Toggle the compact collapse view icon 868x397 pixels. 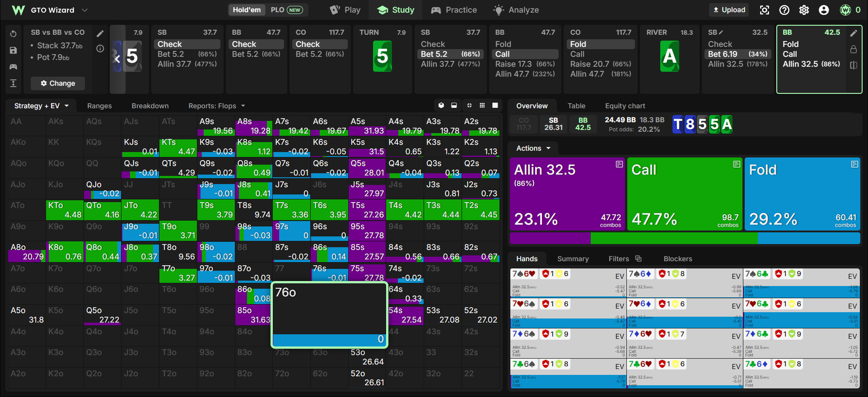[x=469, y=106]
